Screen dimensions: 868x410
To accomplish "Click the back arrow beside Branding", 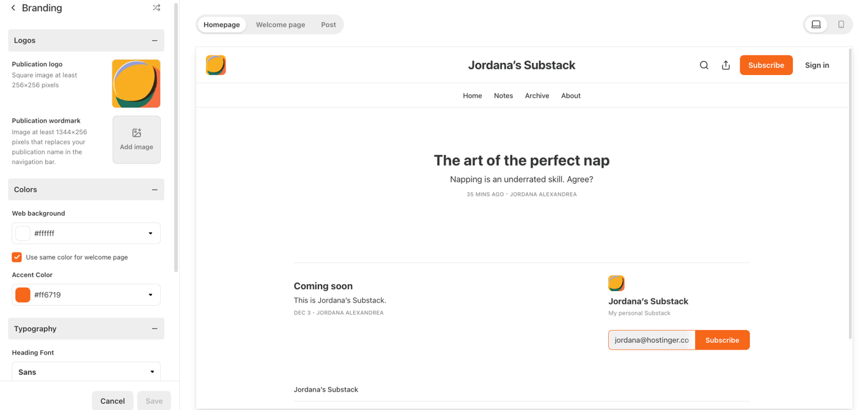I will click(13, 8).
